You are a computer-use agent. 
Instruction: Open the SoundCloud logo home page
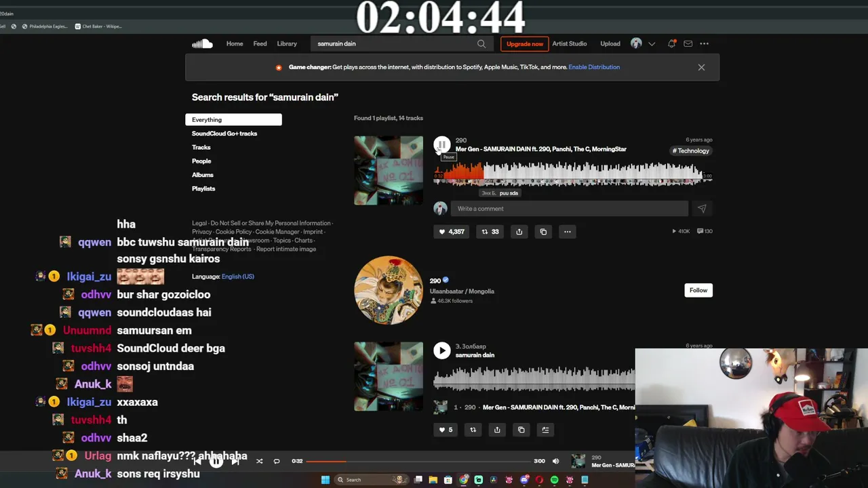click(x=202, y=43)
